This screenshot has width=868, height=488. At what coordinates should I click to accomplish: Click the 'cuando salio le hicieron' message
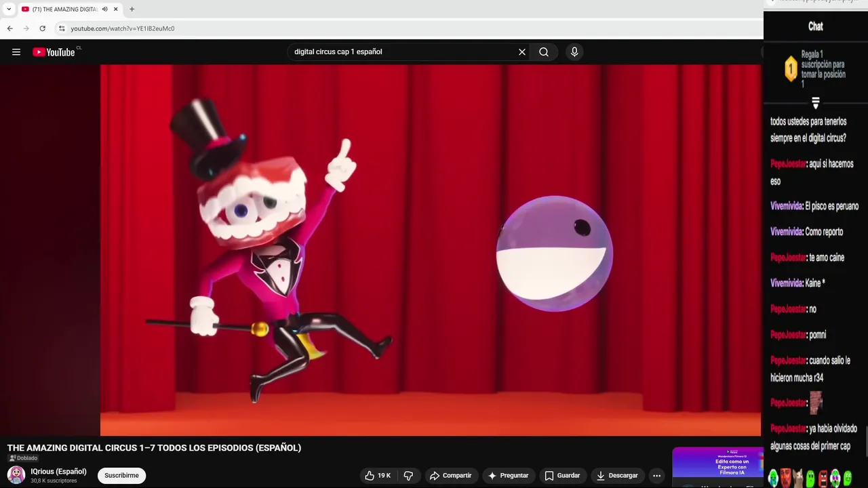(x=810, y=369)
